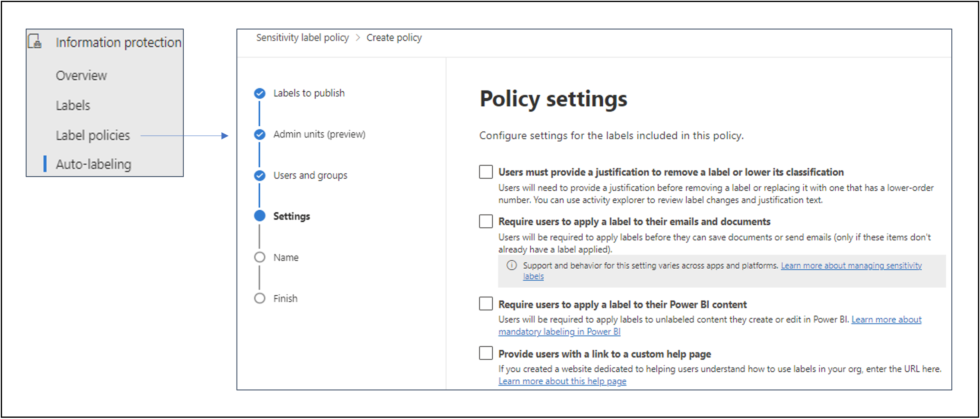
Task: Open the Labels navigation item
Action: coord(73,106)
